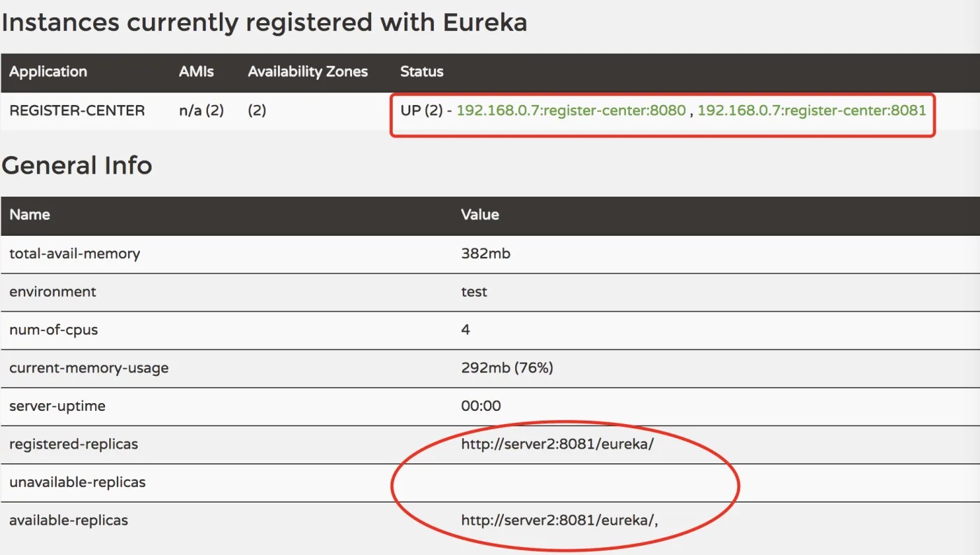Open the 192.168.0.7:register-center:8081 instance link
Screen dimensions: 980x555
[811, 111]
